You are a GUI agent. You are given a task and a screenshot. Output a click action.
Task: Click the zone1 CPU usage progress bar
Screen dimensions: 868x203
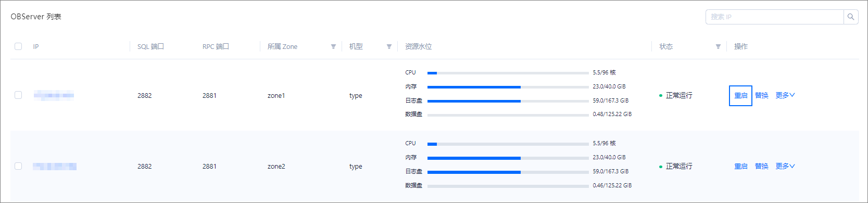click(508, 73)
